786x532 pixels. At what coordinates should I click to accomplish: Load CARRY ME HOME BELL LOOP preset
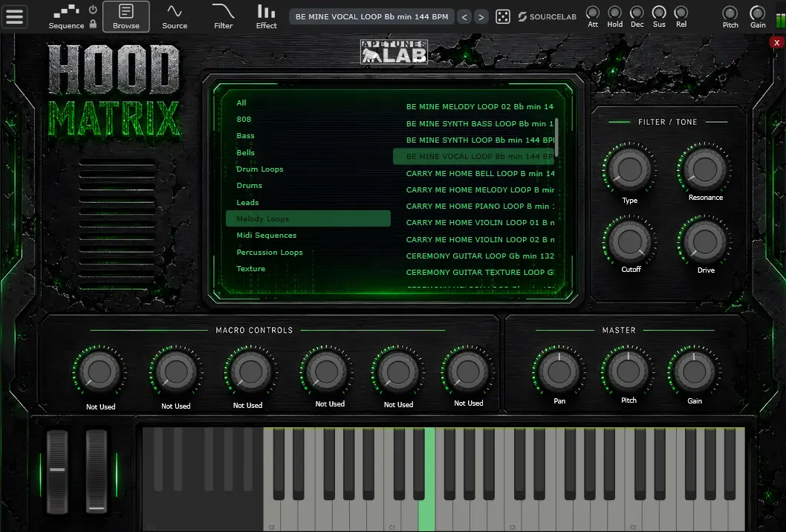tap(474, 173)
